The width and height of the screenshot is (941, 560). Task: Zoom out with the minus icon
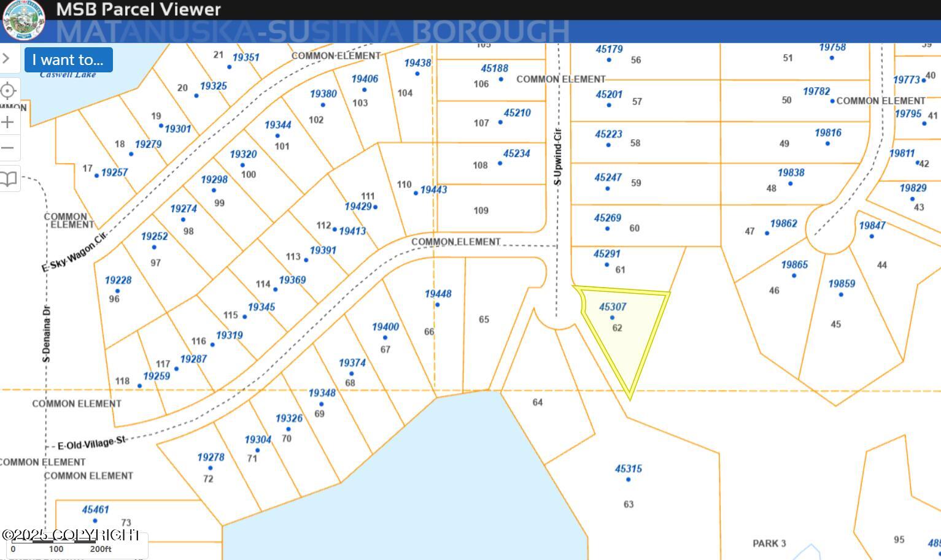pos(7,148)
